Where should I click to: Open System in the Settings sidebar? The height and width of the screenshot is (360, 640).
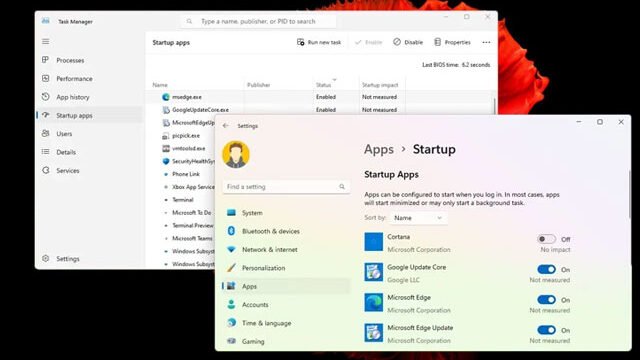(x=286, y=213)
